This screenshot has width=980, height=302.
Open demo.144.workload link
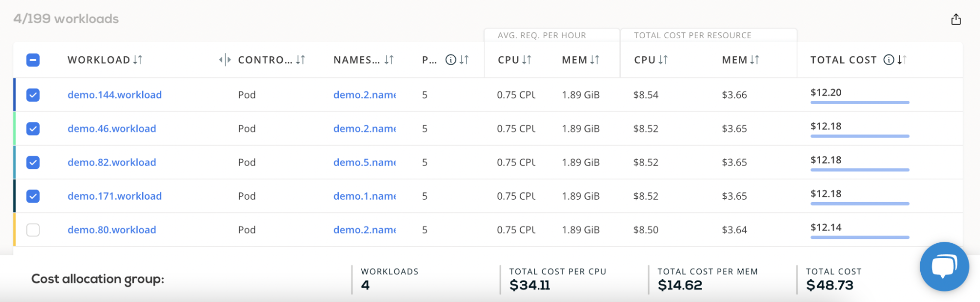click(115, 95)
